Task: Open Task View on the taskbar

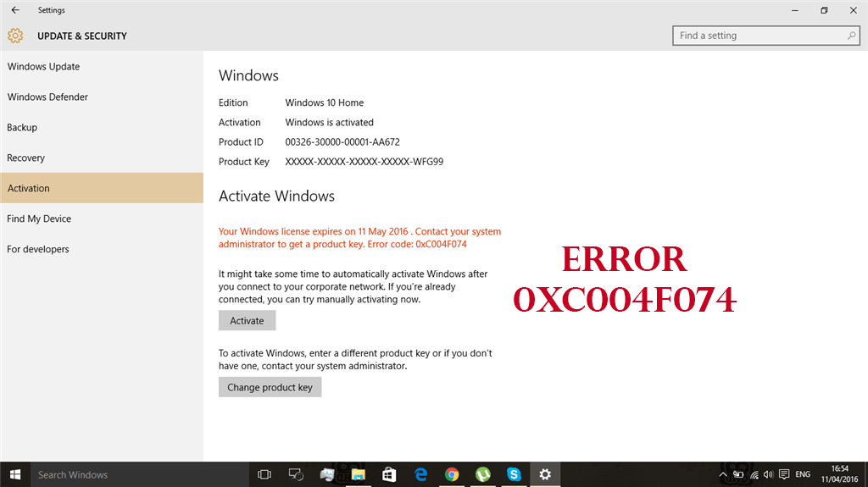Action: coord(264,474)
